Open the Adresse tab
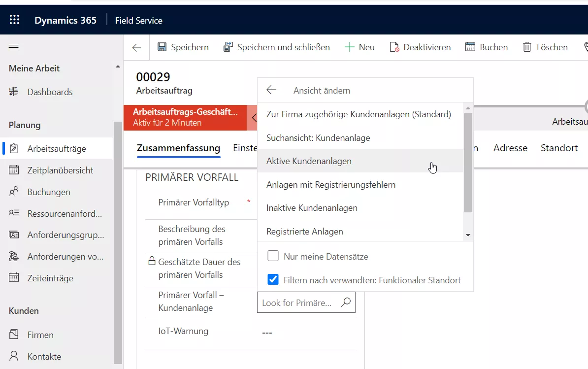This screenshot has width=588, height=369. tap(510, 148)
